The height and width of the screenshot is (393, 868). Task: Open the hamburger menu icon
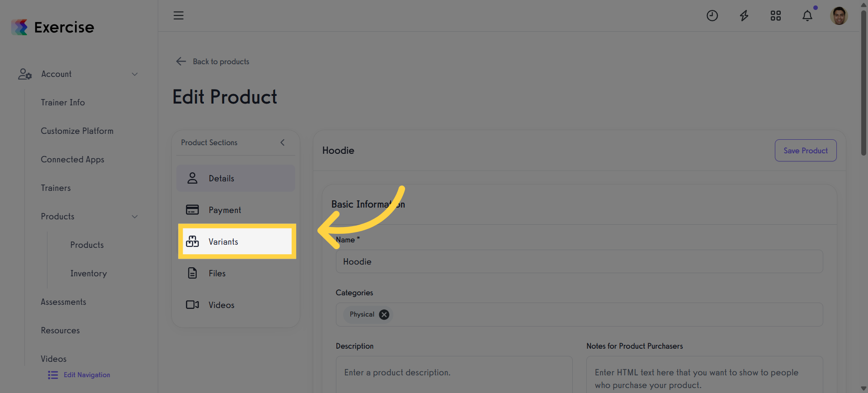click(x=179, y=15)
